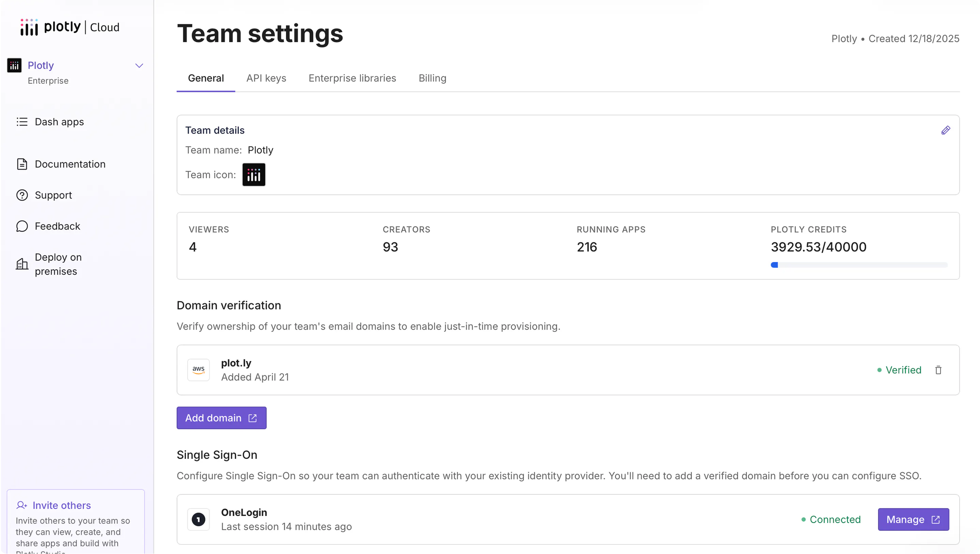Viewport: 980px width, 554px height.
Task: Click the Enterprise plan label in sidebar
Action: (x=48, y=81)
